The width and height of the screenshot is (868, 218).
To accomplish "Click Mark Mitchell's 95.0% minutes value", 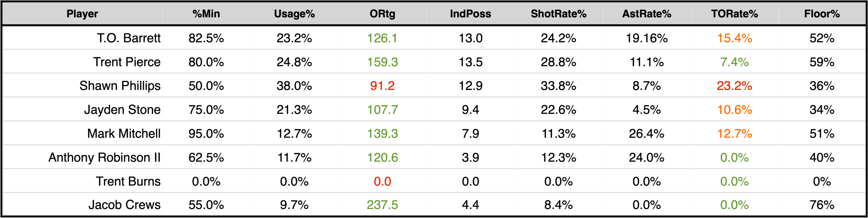I will click(x=206, y=133).
